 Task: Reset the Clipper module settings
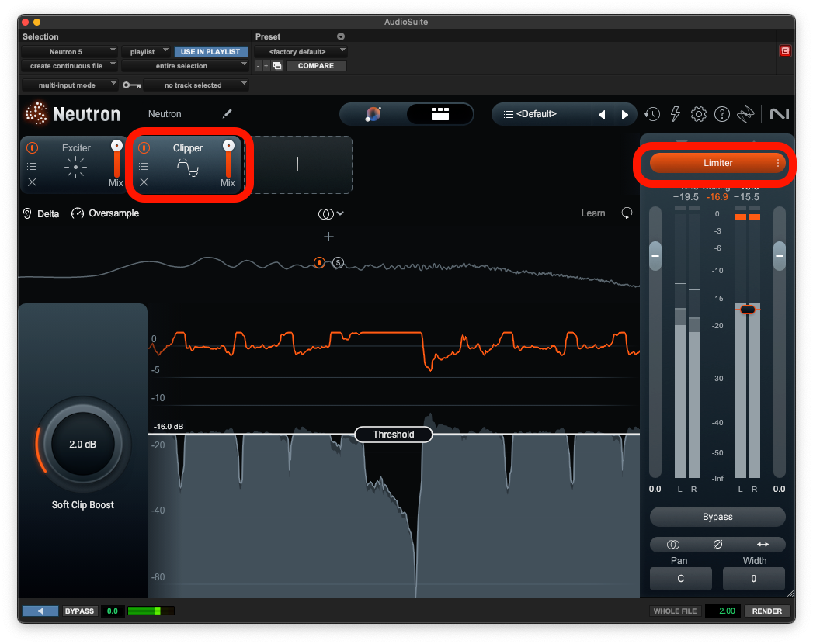point(627,213)
